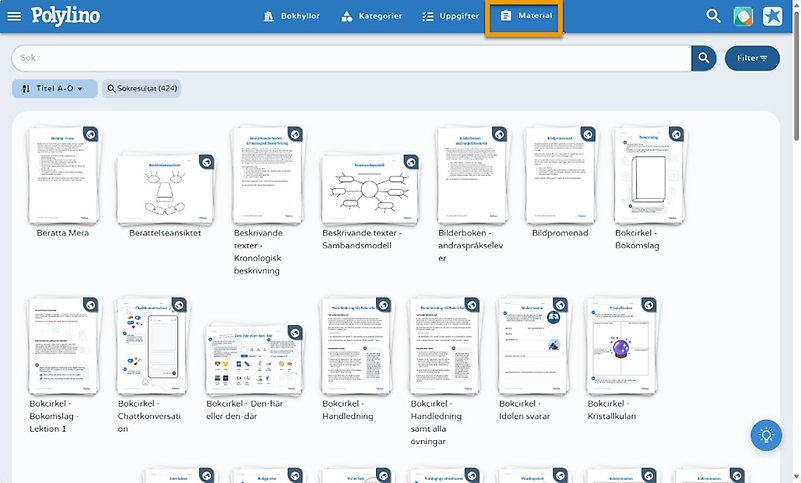Open the hamburger menu icon
The height and width of the screenshot is (483, 801).
(14, 16)
